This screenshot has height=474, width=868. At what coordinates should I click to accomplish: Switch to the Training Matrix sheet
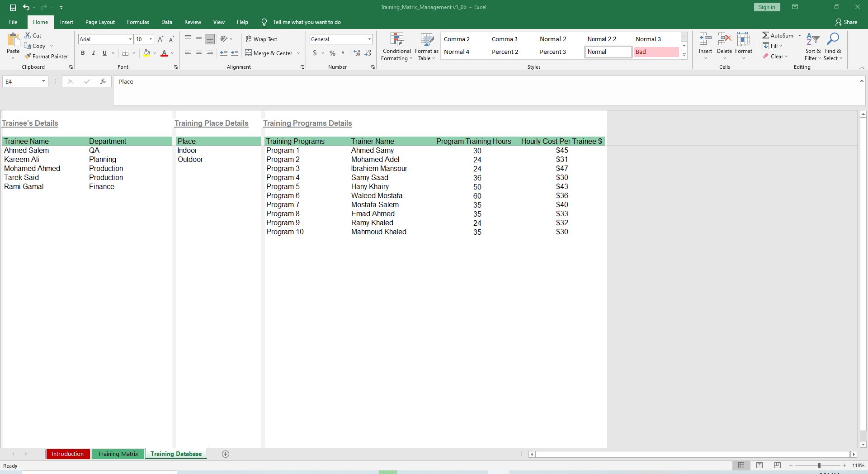pos(118,454)
